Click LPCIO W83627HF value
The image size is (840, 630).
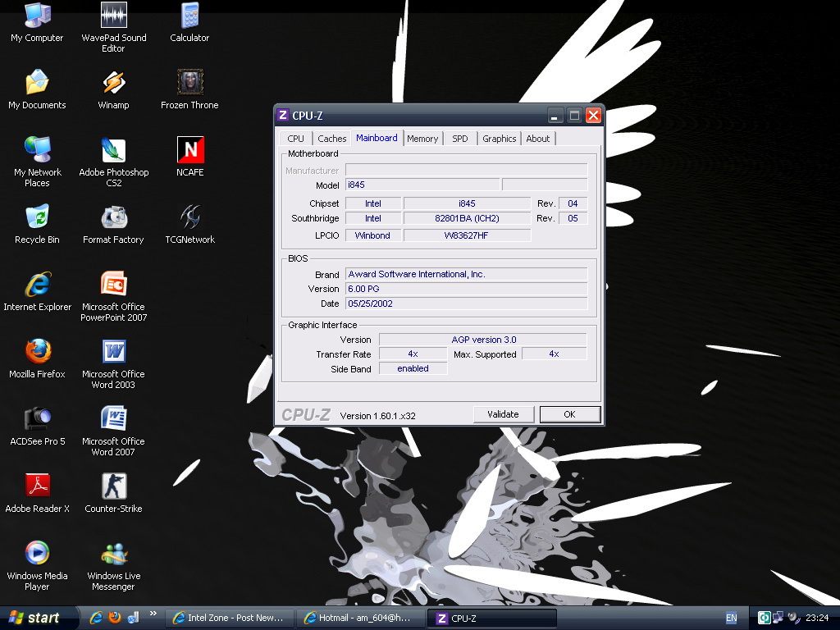coord(467,235)
